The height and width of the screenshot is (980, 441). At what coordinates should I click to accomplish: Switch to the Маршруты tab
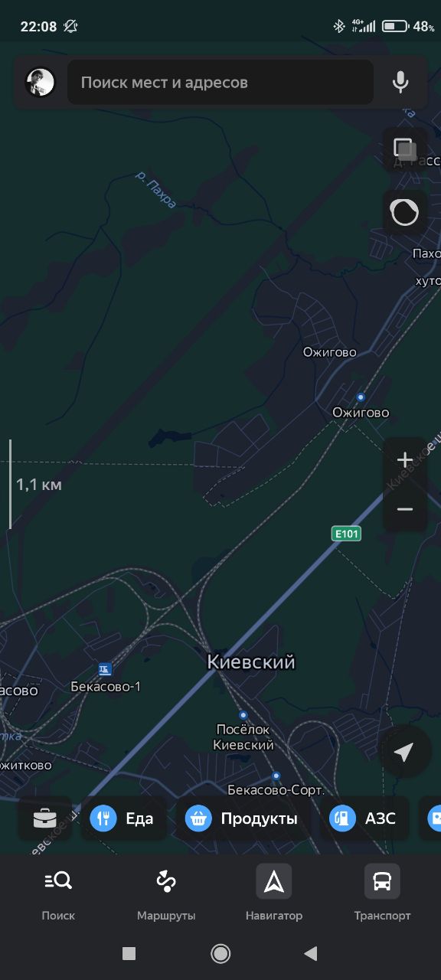point(166,893)
